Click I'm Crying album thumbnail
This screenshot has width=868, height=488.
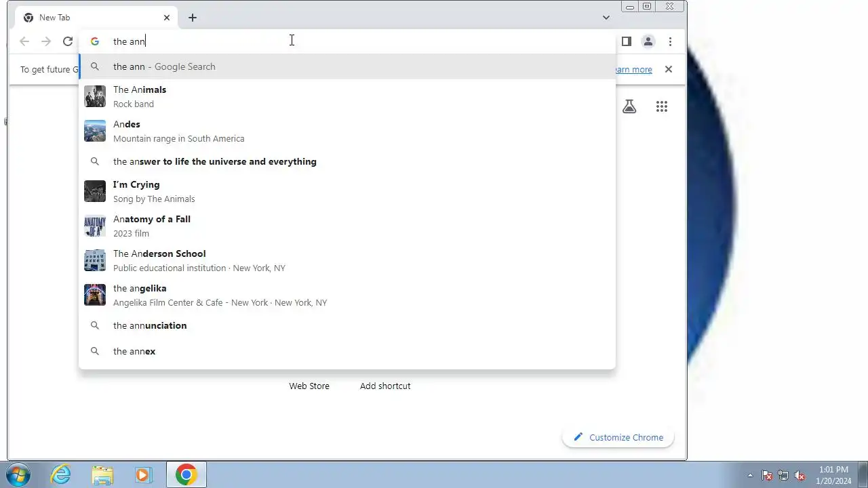click(x=95, y=191)
